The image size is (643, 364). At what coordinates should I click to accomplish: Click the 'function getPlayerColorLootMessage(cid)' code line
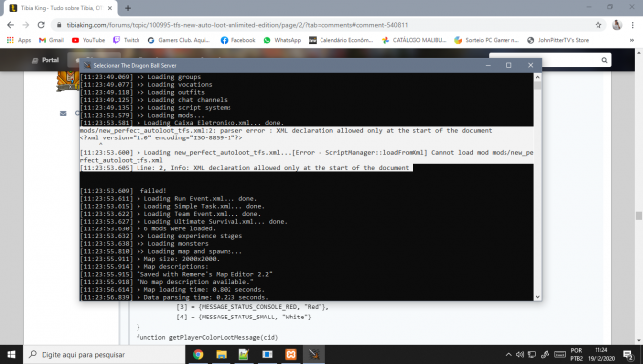click(207, 337)
